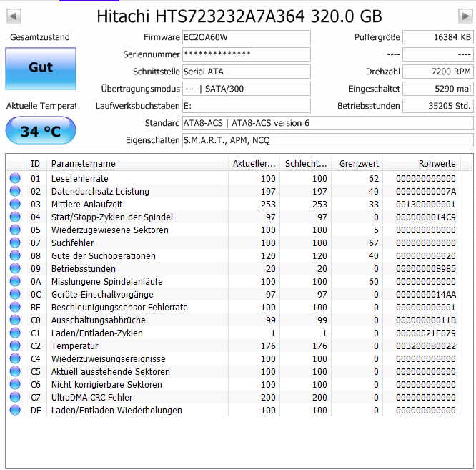Click raw value 0000000014C9
This screenshot has width=476, height=470.
[x=425, y=217]
